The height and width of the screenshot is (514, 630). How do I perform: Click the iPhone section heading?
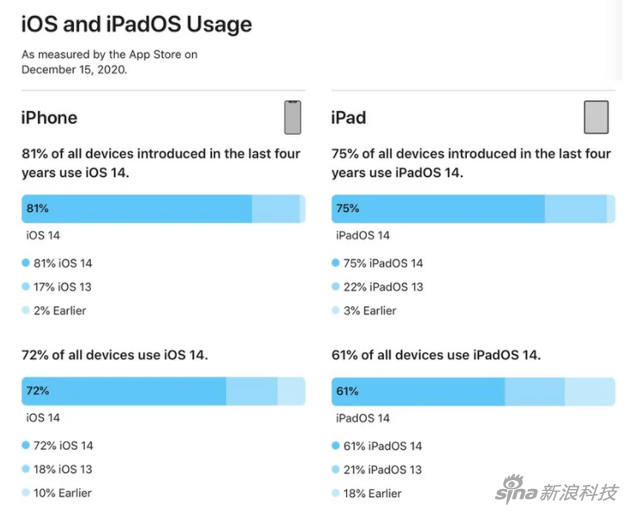coord(49,118)
